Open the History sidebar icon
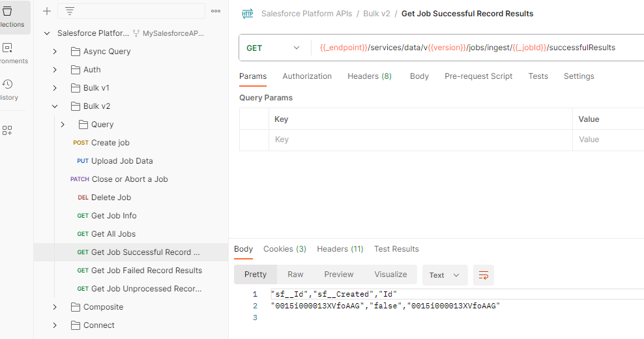 [8, 89]
